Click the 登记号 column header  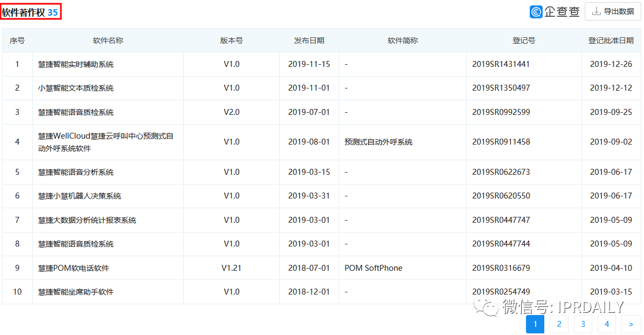tap(523, 40)
